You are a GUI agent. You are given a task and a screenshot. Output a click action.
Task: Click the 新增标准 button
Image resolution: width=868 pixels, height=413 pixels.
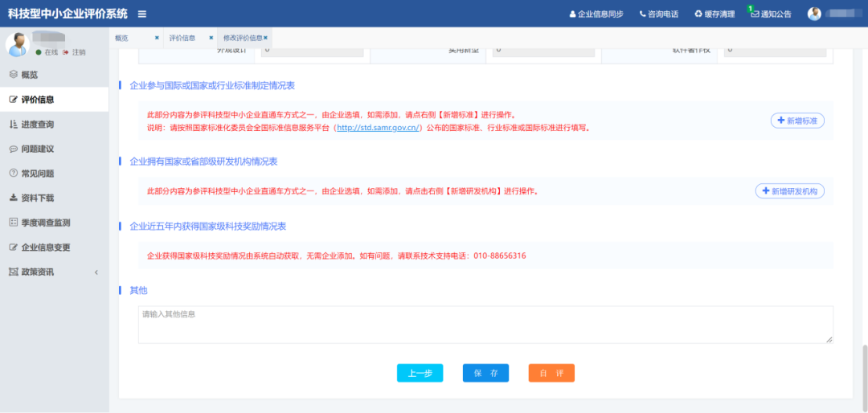click(x=797, y=121)
